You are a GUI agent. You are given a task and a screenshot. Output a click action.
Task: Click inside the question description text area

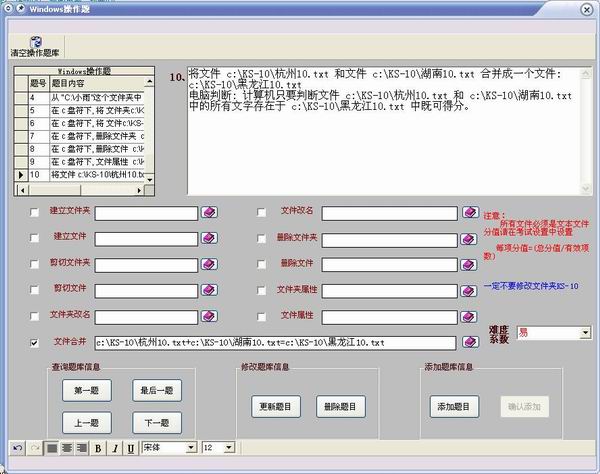(x=384, y=131)
